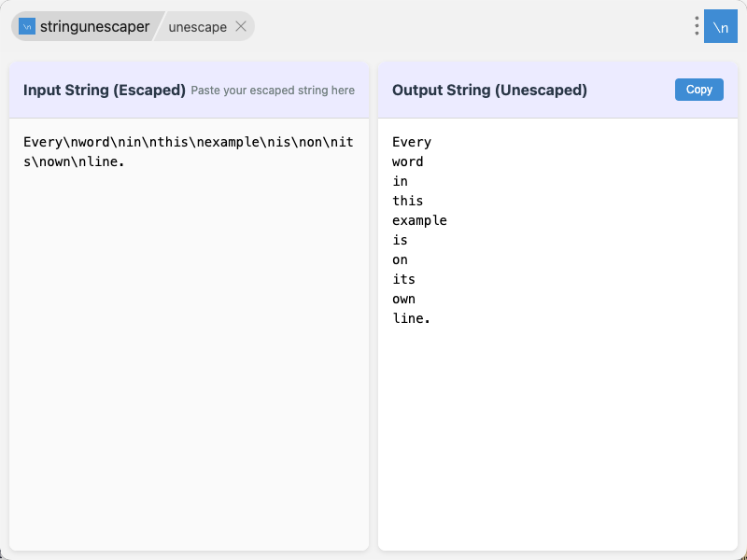Click the output line reading "its"
This screenshot has height=560, width=747.
coord(403,279)
